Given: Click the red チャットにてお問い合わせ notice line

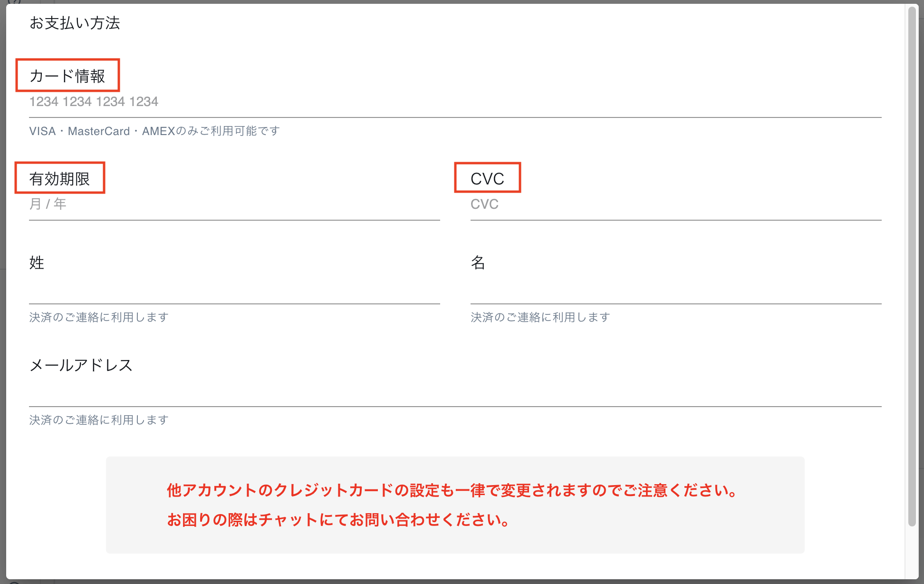Looking at the screenshot, I should 338,520.
